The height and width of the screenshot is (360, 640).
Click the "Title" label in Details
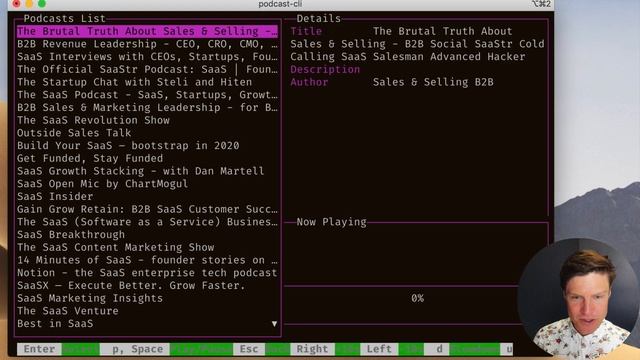[306, 31]
